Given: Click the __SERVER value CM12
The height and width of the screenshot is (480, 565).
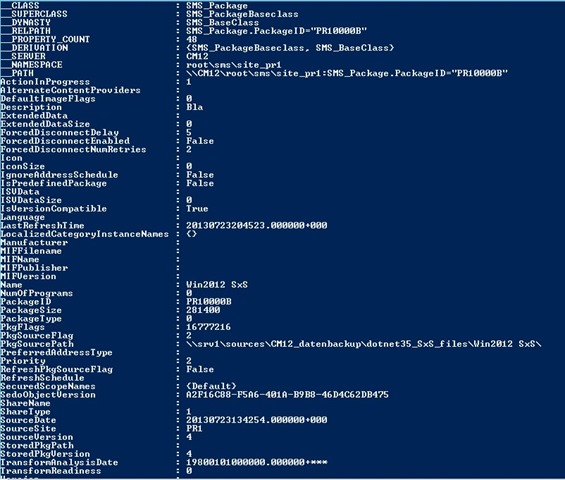Looking at the screenshot, I should point(197,56).
